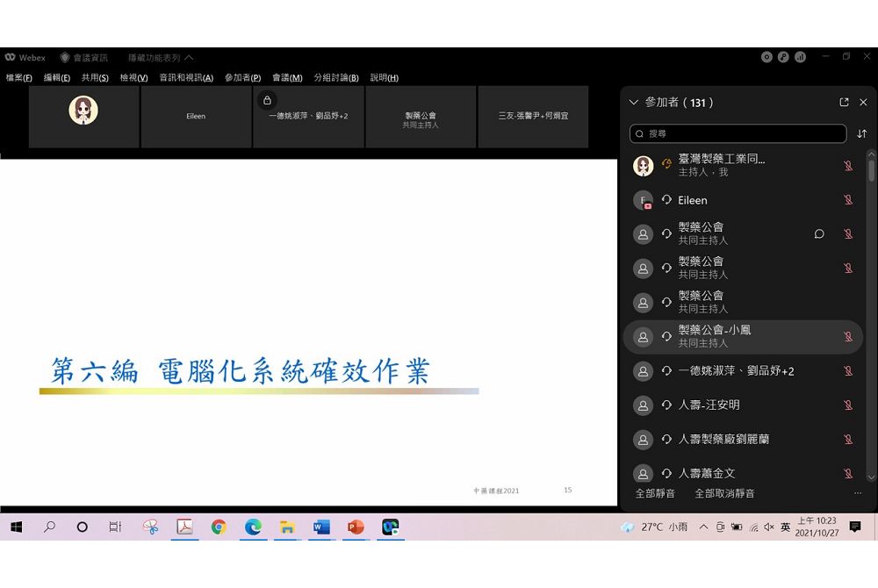Click the name 人壽-汪安明 in the list

(x=709, y=405)
